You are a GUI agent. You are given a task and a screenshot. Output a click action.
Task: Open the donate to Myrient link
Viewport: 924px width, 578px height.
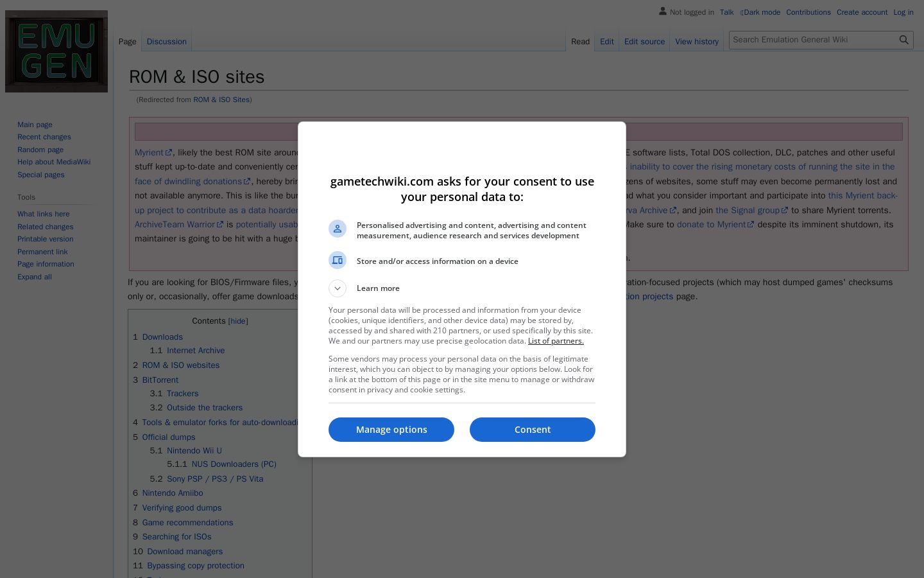715,224
